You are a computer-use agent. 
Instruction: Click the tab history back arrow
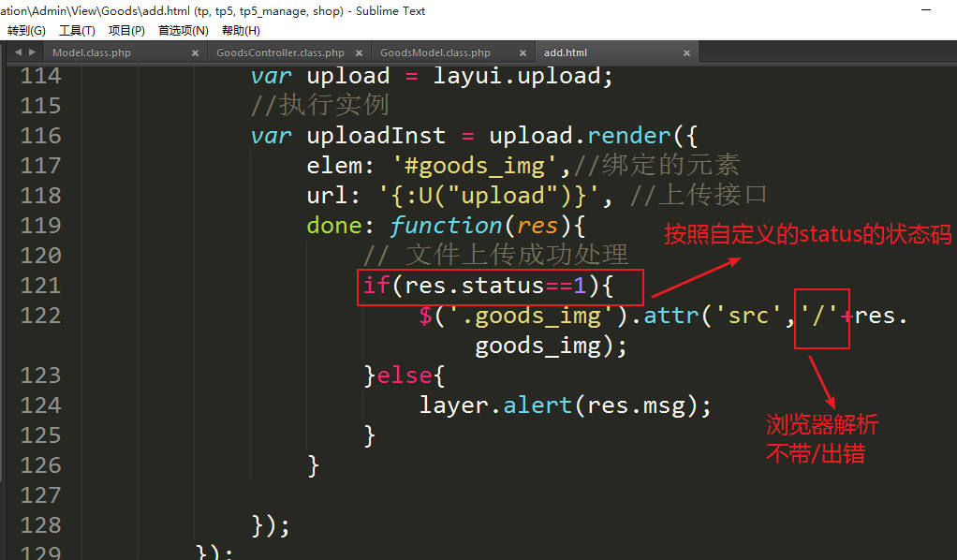(x=18, y=52)
